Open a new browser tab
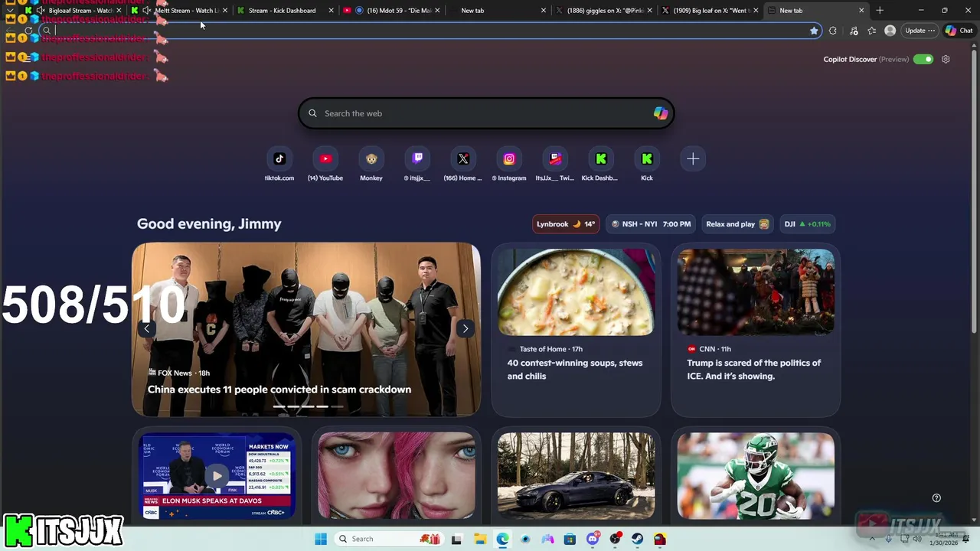This screenshot has height=551, width=980. click(880, 11)
